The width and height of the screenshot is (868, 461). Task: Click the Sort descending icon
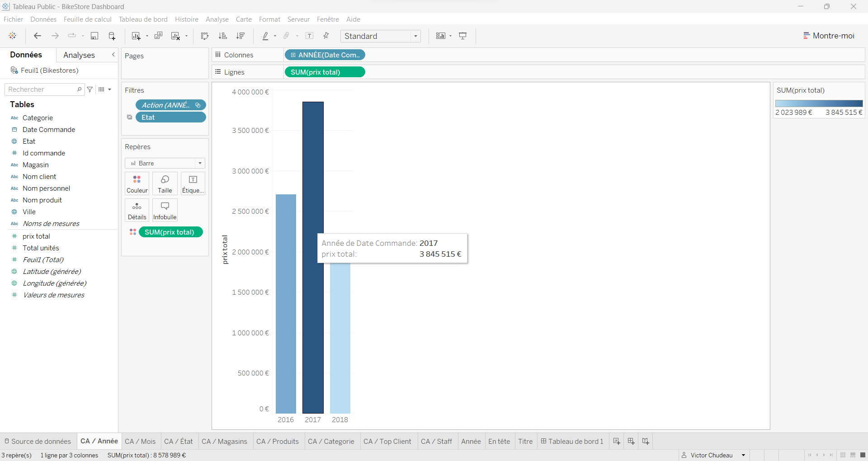[x=241, y=36]
